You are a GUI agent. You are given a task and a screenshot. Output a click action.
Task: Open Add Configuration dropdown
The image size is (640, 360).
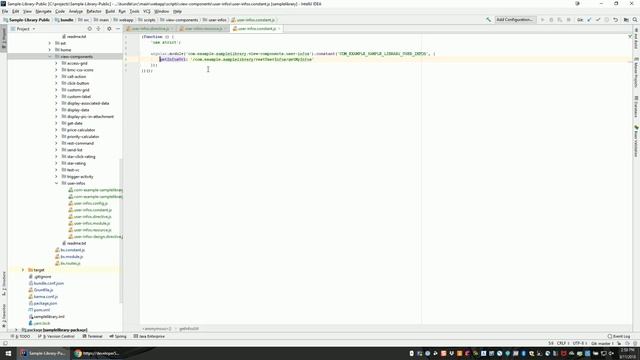point(514,20)
